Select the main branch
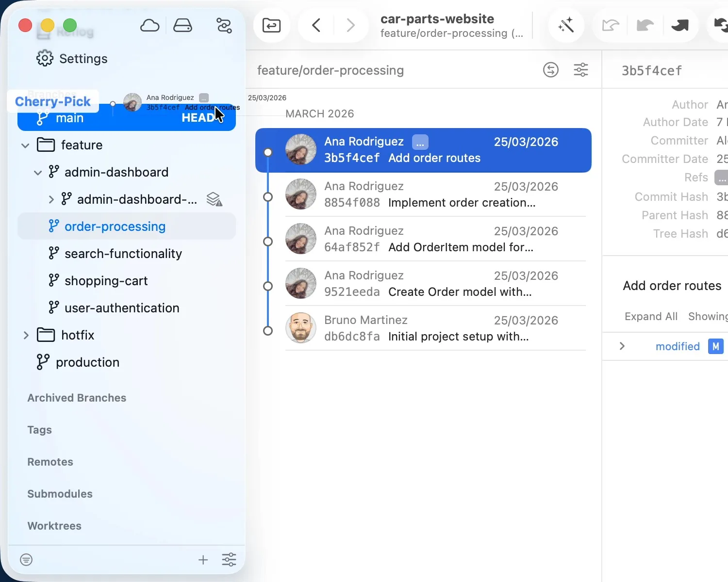 point(127,118)
